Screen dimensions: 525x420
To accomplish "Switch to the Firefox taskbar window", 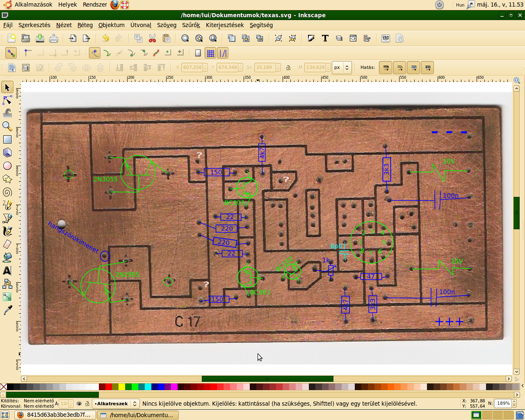I will 55,415.
